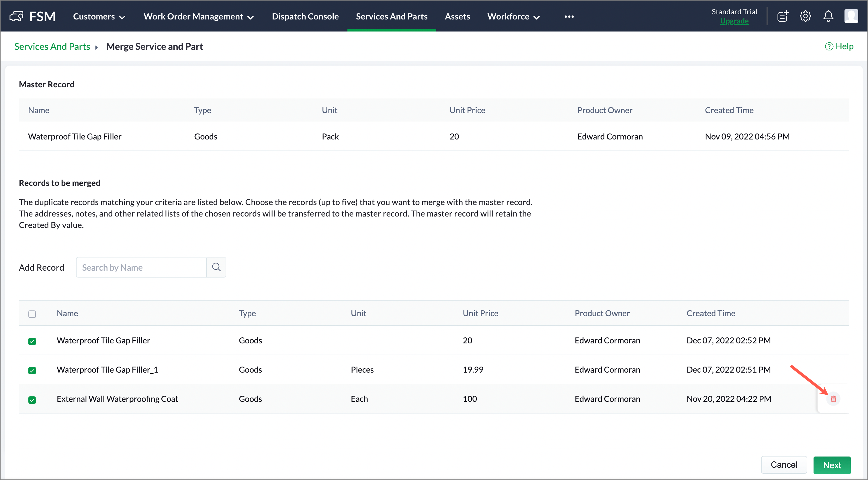Uncheck the External Wall Waterproofing Coat checkbox
The image size is (868, 480).
coord(32,400)
